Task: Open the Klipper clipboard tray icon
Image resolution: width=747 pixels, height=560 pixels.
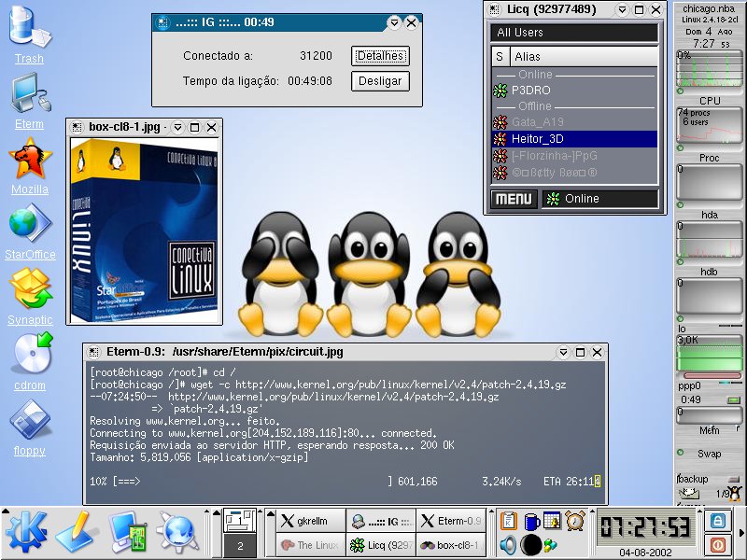Action: pos(508,521)
